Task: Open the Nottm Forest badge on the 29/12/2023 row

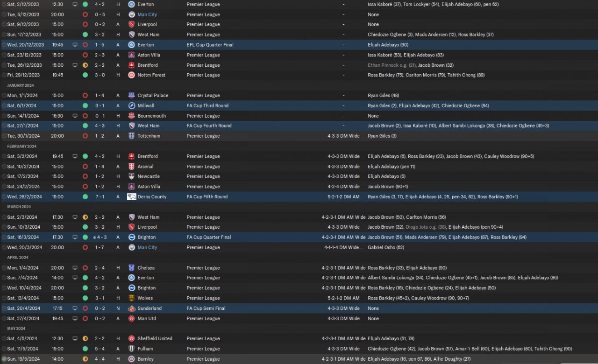Action: click(x=132, y=75)
